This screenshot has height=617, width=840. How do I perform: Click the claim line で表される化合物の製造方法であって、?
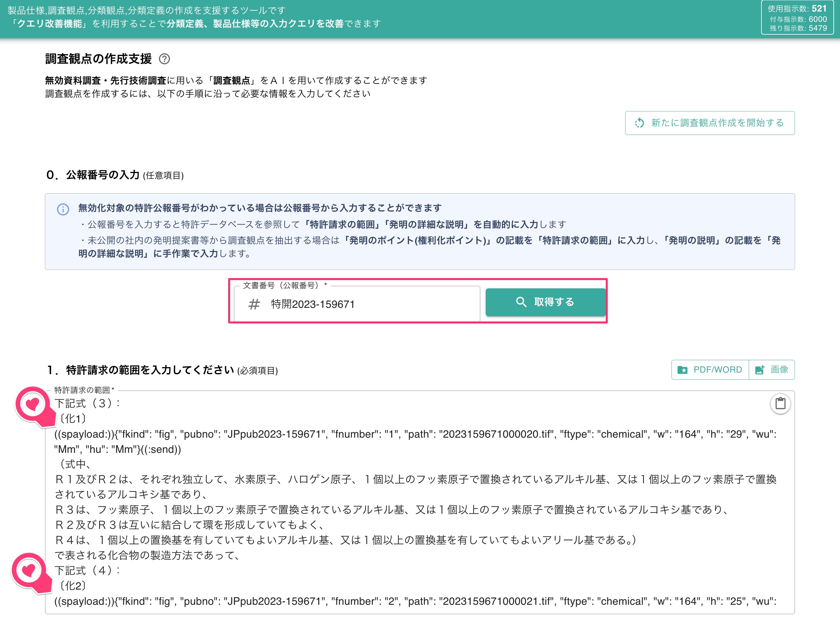click(x=148, y=555)
